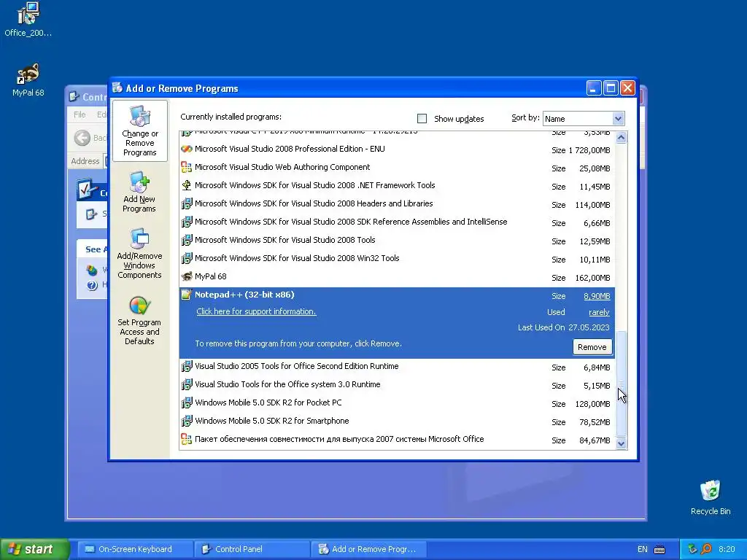Click the '1 728,00MB' size value

click(589, 150)
